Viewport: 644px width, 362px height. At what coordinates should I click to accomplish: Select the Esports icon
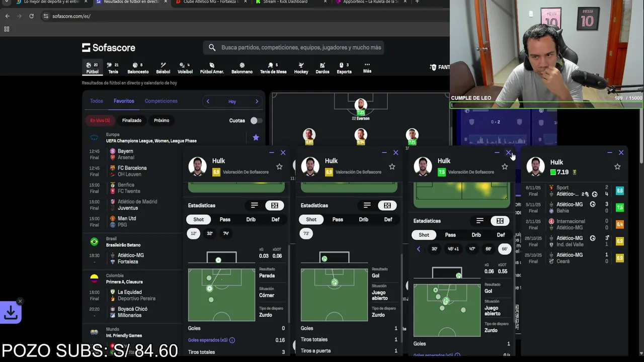click(344, 68)
